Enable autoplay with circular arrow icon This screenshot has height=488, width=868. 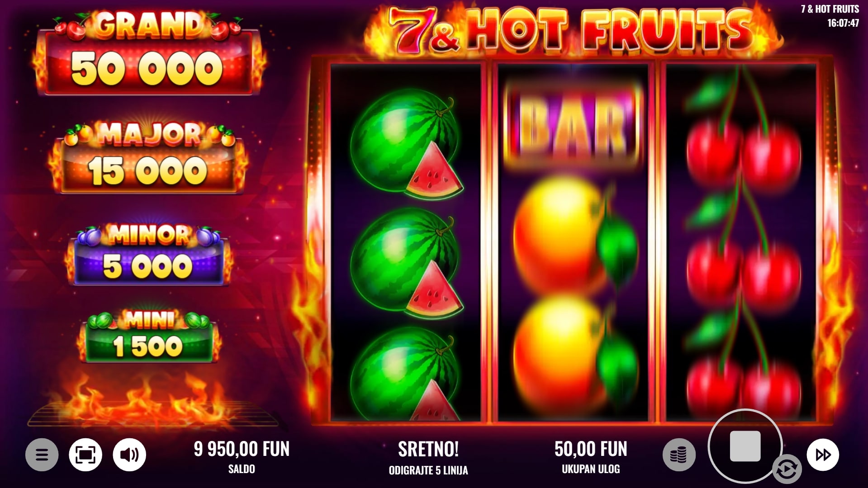(x=787, y=469)
